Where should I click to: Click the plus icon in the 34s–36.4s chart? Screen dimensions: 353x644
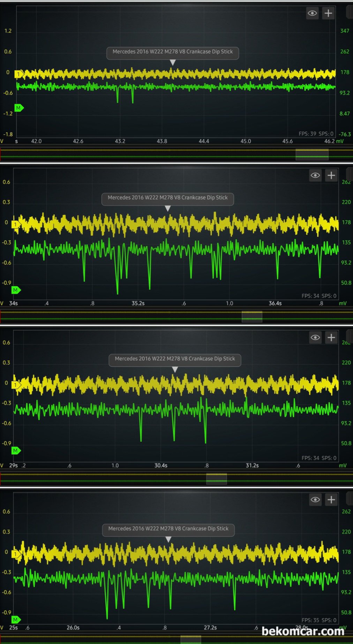(x=331, y=175)
